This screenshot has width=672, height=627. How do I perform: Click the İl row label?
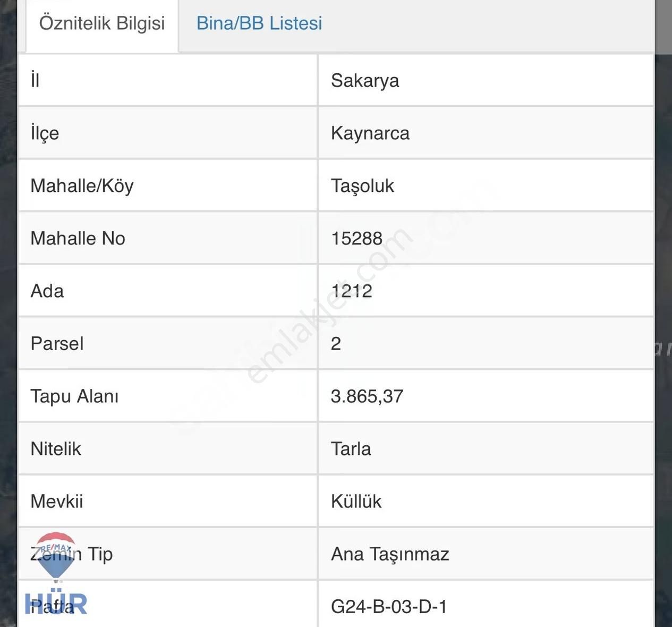pos(36,80)
